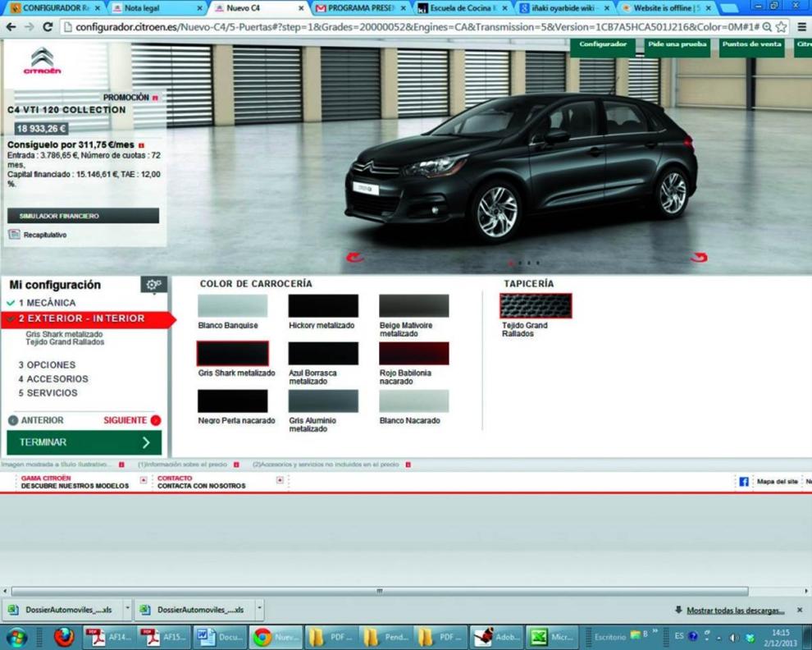
Task: Click info icon after 'Imagen mostrada' note
Action: (x=121, y=465)
